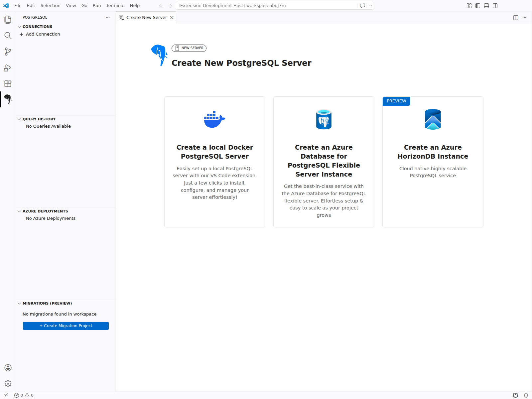The image size is (532, 399).
Task: Open the Manage gear icon
Action: (x=8, y=384)
